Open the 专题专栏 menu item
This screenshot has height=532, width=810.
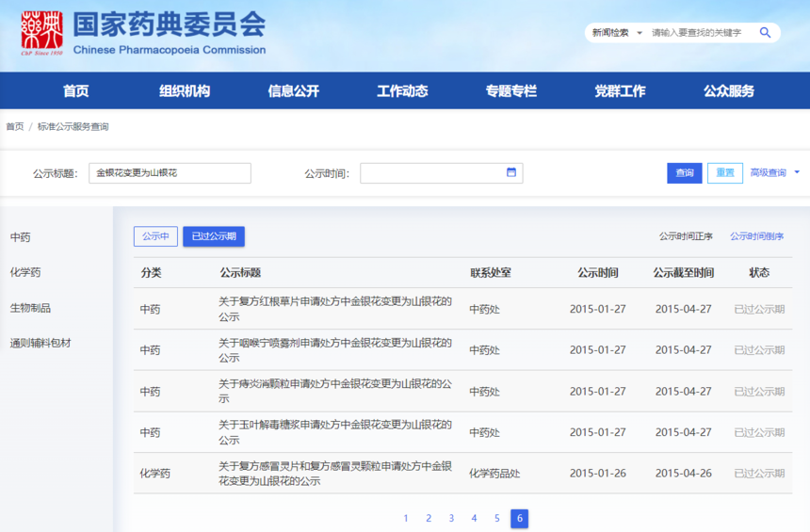(x=510, y=91)
